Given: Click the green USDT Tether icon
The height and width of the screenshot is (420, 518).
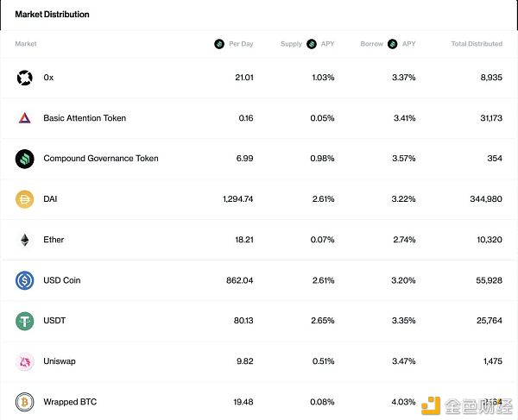Looking at the screenshot, I should 25,321.
